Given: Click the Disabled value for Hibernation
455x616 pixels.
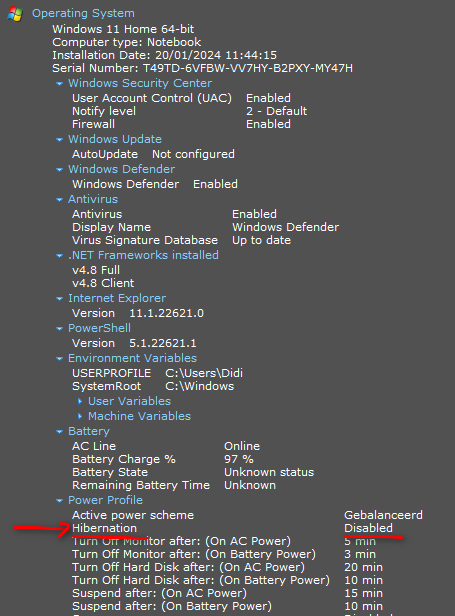Looking at the screenshot, I should (x=369, y=528).
